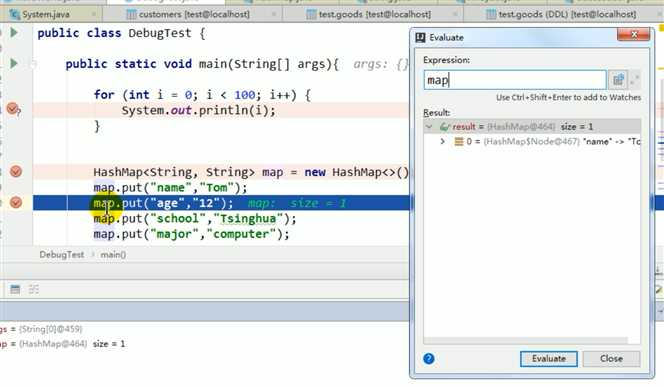Click the run arrow beside the main method
This screenshot has width=664, height=387.
14,64
